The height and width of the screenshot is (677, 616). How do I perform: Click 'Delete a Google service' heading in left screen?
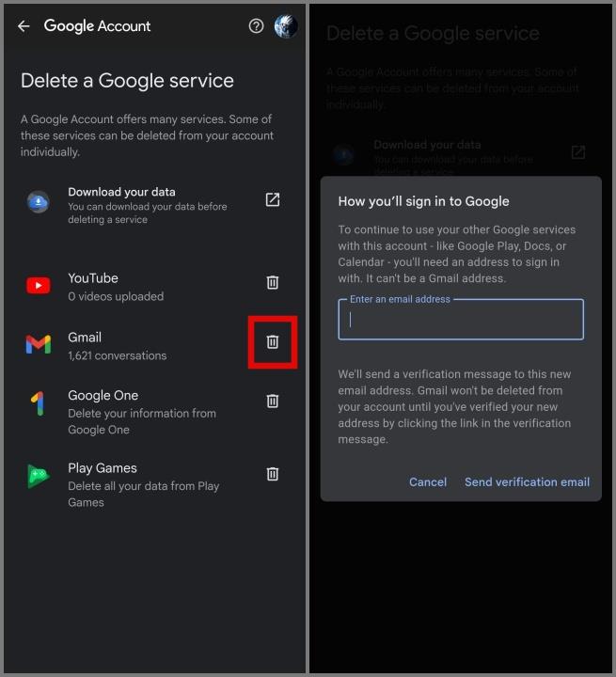(128, 81)
